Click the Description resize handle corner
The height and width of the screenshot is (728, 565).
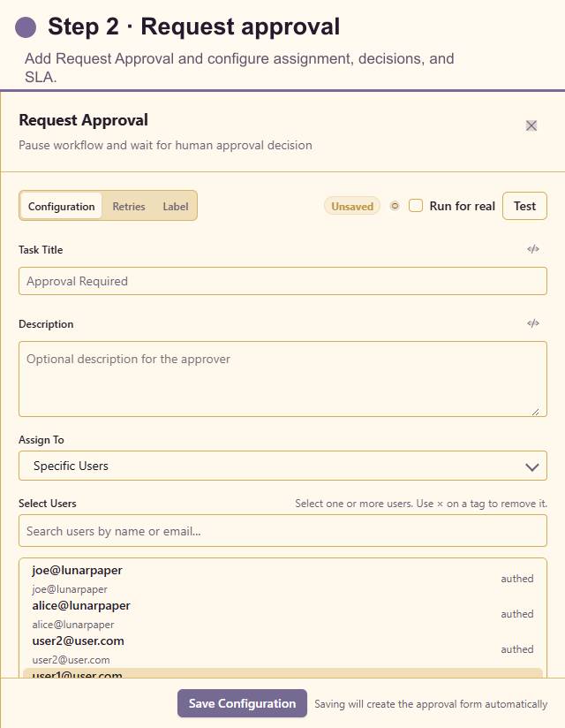(x=535, y=412)
